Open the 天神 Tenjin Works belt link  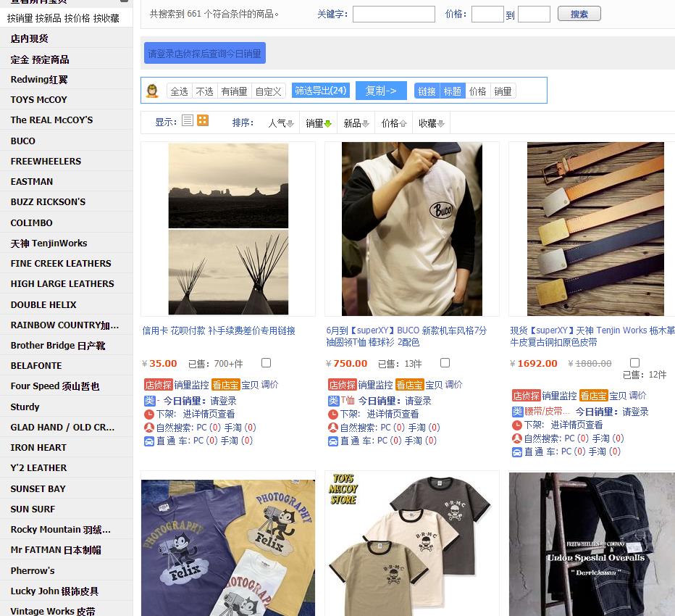[592, 336]
